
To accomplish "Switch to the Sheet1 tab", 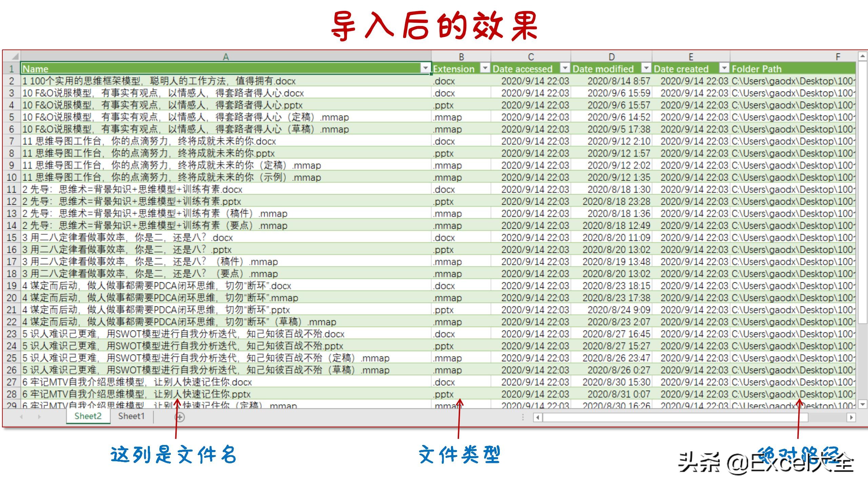I will [131, 416].
